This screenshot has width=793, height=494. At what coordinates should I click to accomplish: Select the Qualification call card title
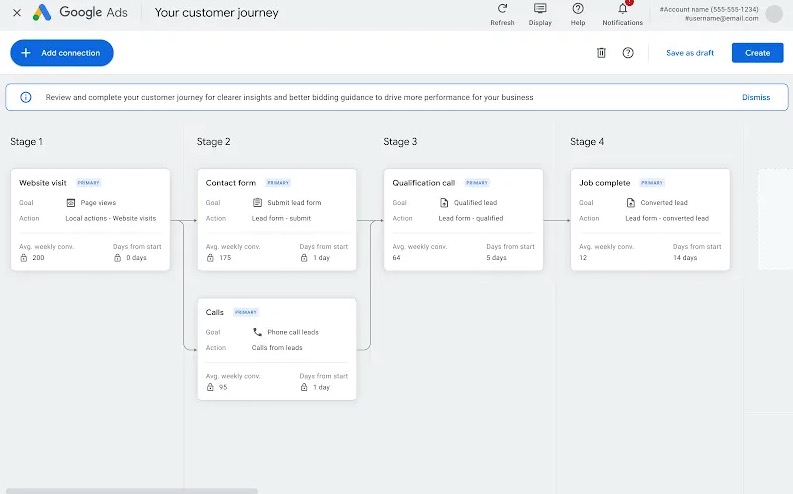[x=424, y=183]
